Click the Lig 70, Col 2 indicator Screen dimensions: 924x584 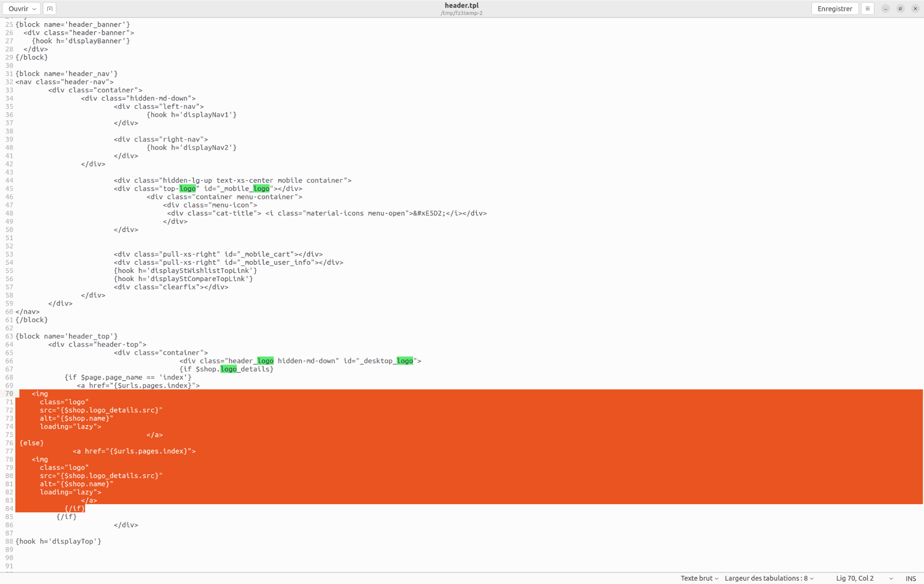point(855,578)
